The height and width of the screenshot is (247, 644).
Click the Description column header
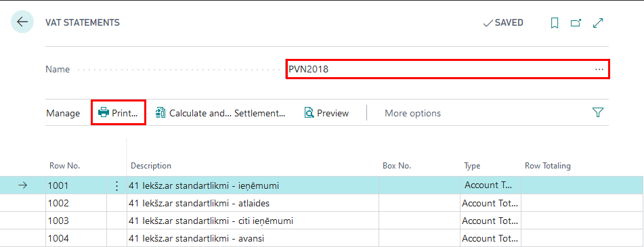[151, 166]
